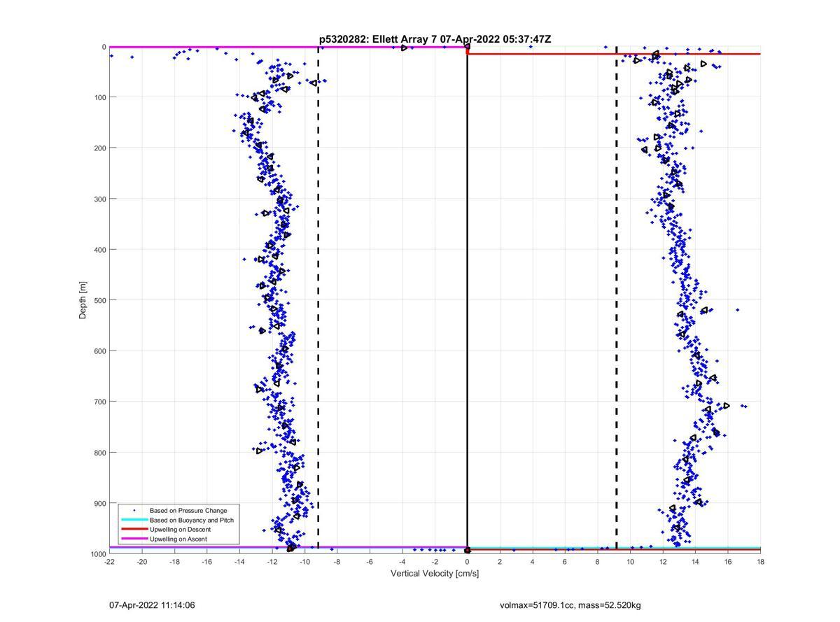Click x-axis tick label '-6'
840x622 pixels.
click(x=370, y=561)
